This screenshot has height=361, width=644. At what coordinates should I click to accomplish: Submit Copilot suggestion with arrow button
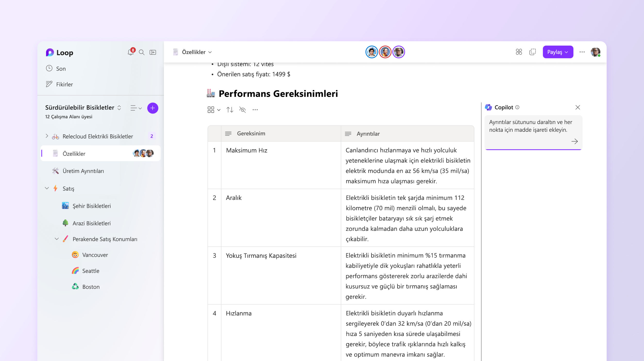coord(574,141)
